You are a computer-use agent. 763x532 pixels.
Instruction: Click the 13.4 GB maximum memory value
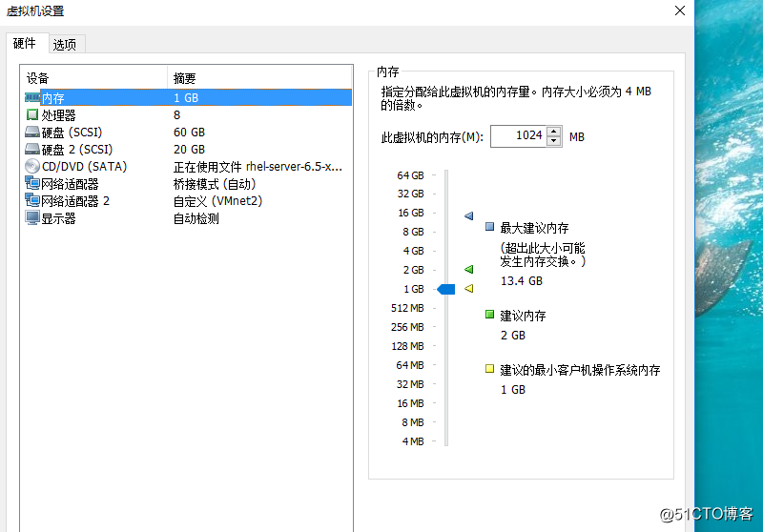(x=521, y=281)
